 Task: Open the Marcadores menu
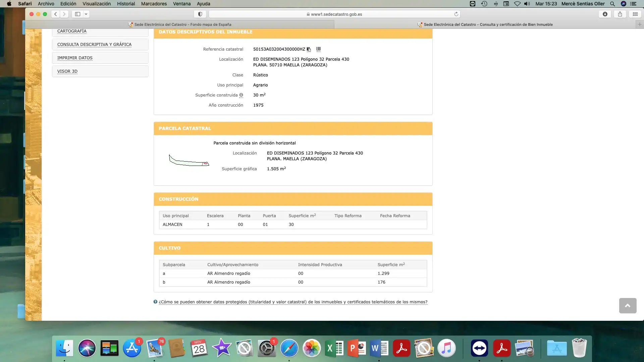[154, 4]
